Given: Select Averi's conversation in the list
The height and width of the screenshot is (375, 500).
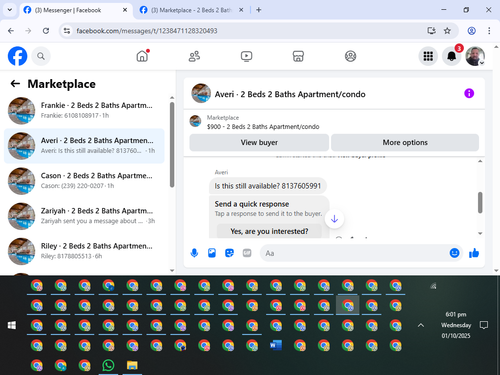Looking at the screenshot, I should click(x=84, y=146).
